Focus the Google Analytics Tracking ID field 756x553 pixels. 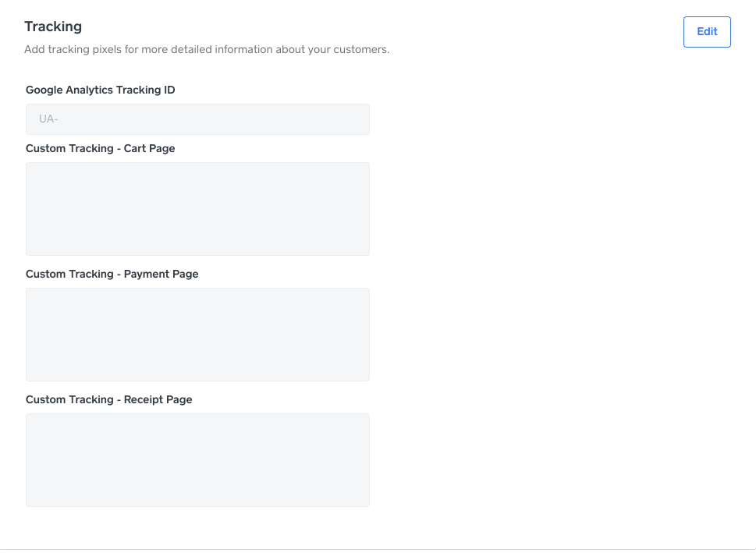click(x=197, y=119)
